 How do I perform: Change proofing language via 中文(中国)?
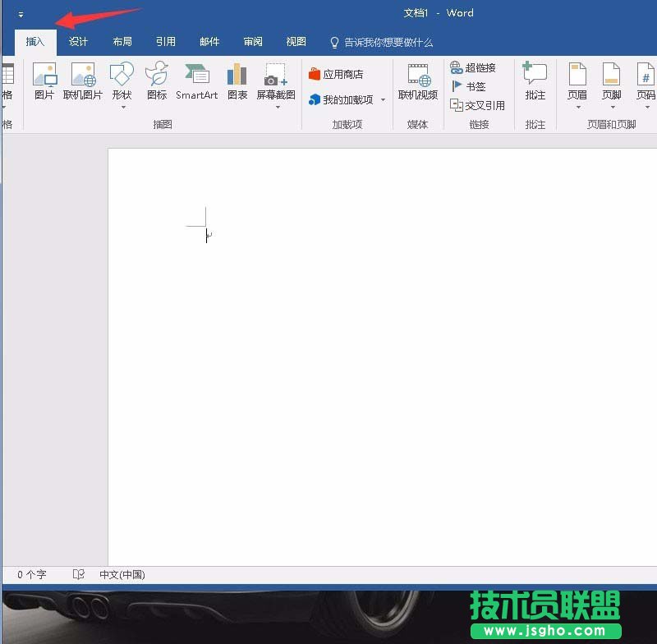coord(122,574)
